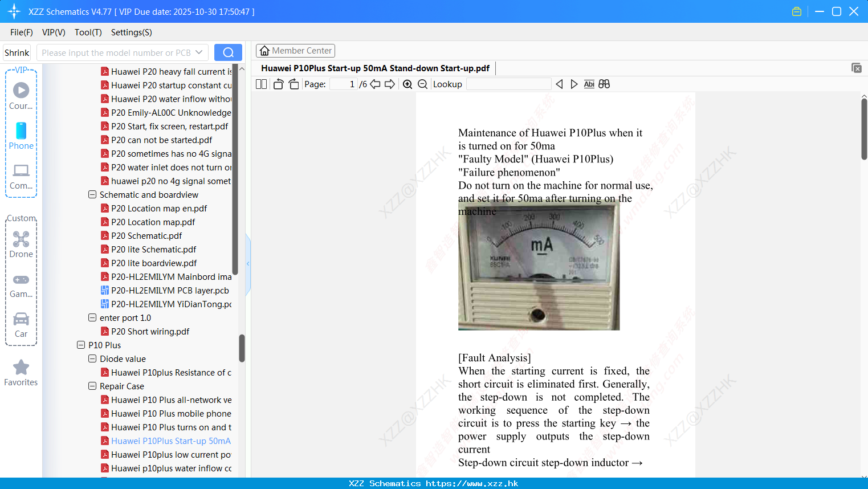Screen dimensions: 868x489
Task: Open Drone category
Action: (x=21, y=244)
